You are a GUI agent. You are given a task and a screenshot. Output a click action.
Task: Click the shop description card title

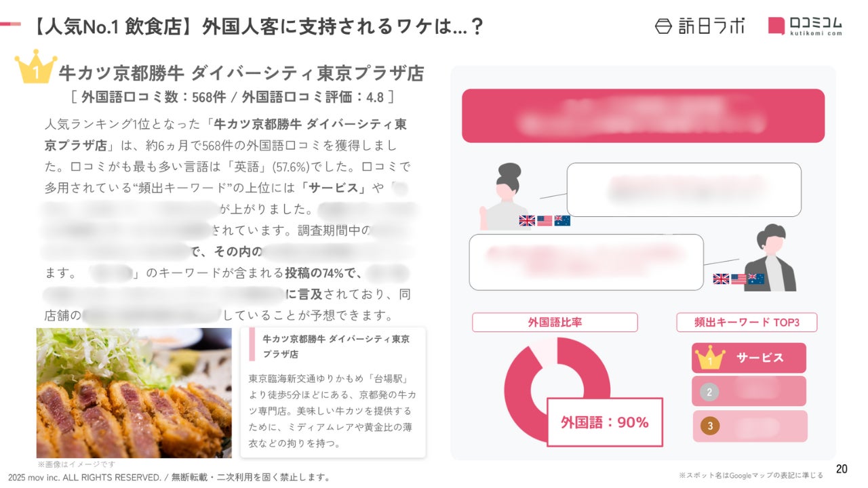click(336, 346)
